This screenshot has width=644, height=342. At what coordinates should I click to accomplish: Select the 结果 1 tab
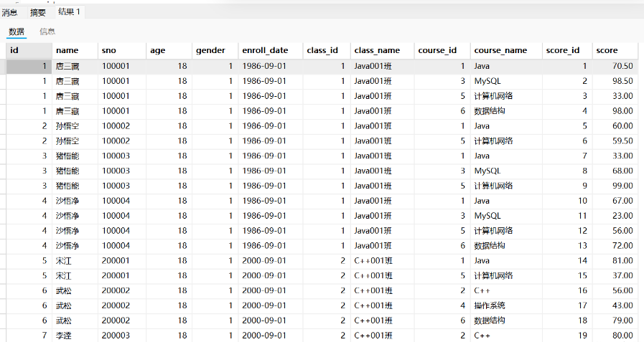70,12
